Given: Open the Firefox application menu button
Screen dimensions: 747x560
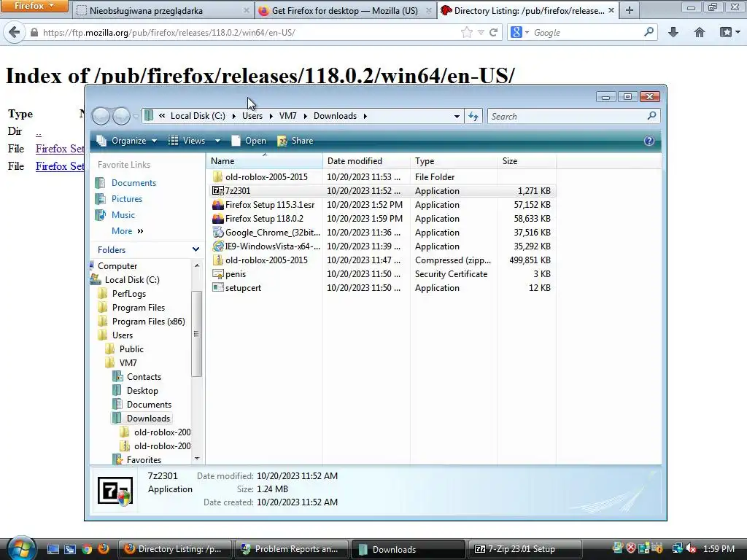Looking at the screenshot, I should pyautogui.click(x=34, y=6).
